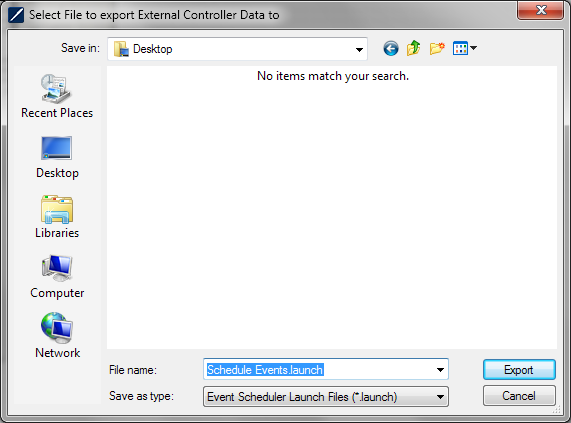
Task: Expand the View Menu dropdown arrow
Action: (473, 48)
